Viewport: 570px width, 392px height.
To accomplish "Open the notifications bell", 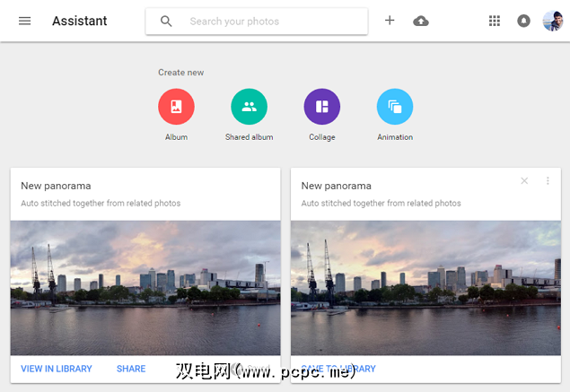I will tap(523, 21).
